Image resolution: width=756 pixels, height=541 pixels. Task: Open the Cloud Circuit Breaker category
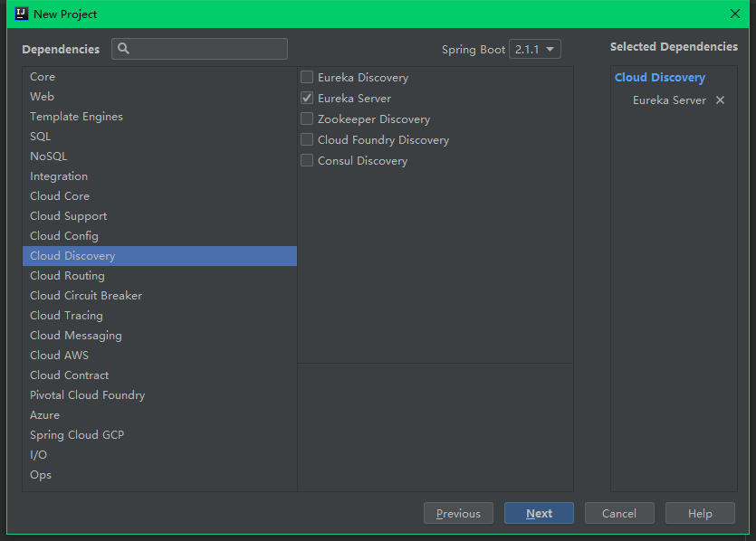point(159,296)
